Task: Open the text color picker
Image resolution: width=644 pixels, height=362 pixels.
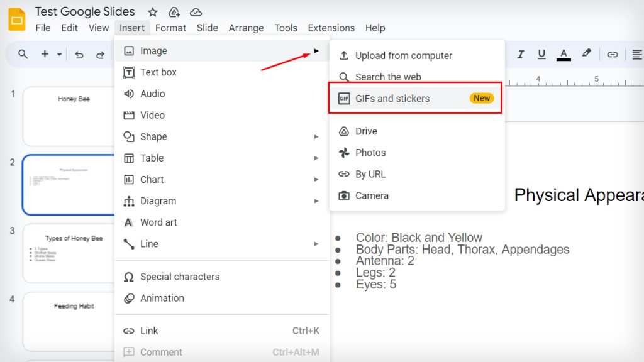Action: 563,55
